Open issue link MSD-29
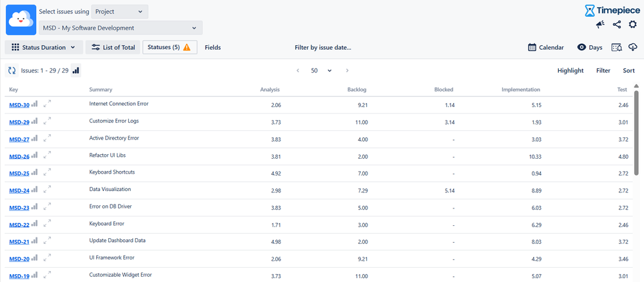 (19, 122)
